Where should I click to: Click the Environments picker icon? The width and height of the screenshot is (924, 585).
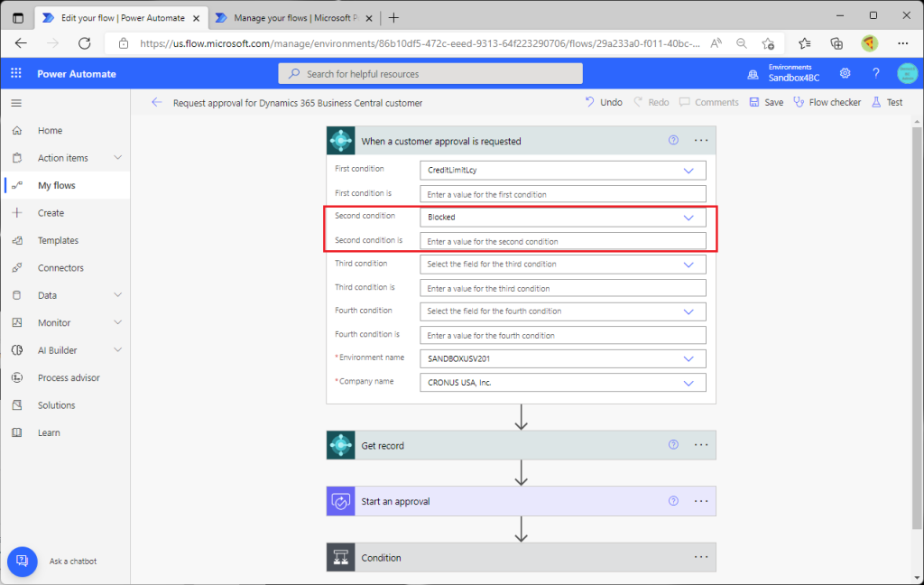753,74
